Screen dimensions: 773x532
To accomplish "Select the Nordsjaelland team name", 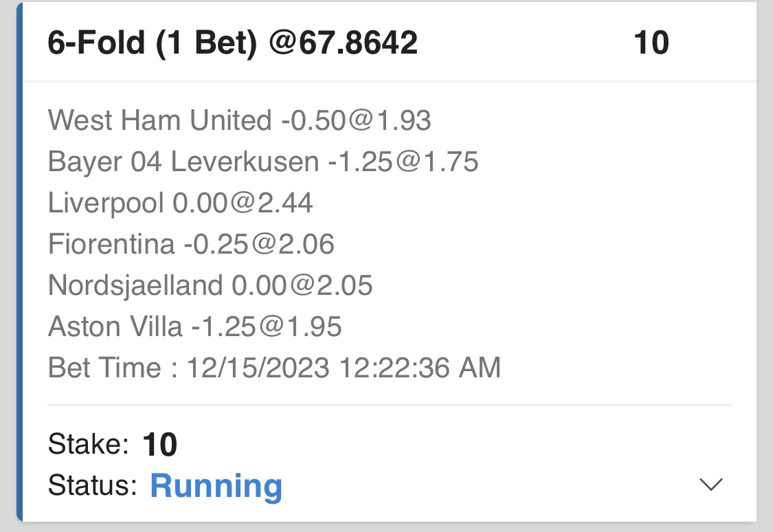I will 135,285.
